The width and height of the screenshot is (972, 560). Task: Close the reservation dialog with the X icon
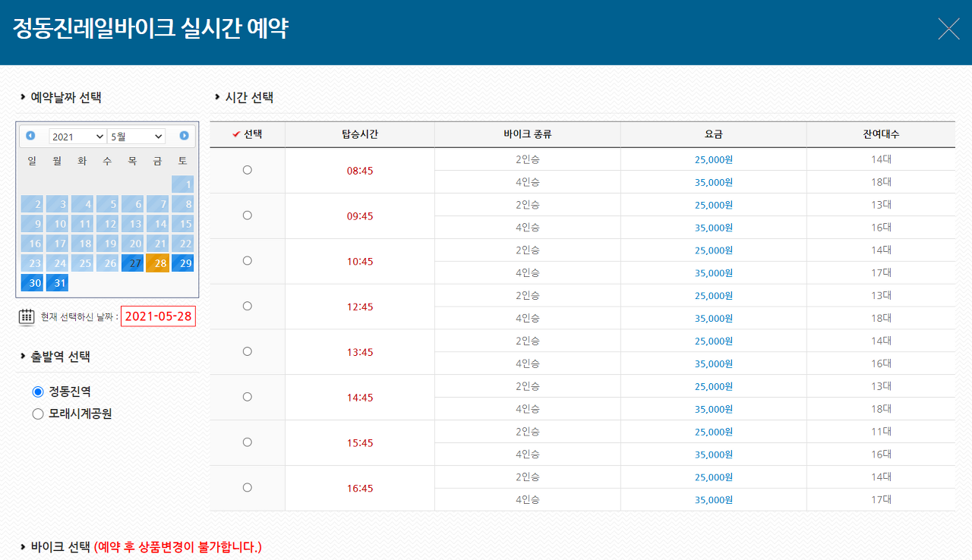click(948, 29)
